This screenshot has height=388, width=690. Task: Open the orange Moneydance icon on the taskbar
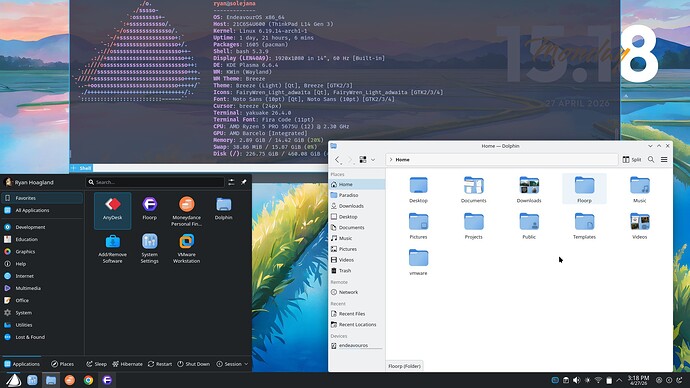coord(70,380)
